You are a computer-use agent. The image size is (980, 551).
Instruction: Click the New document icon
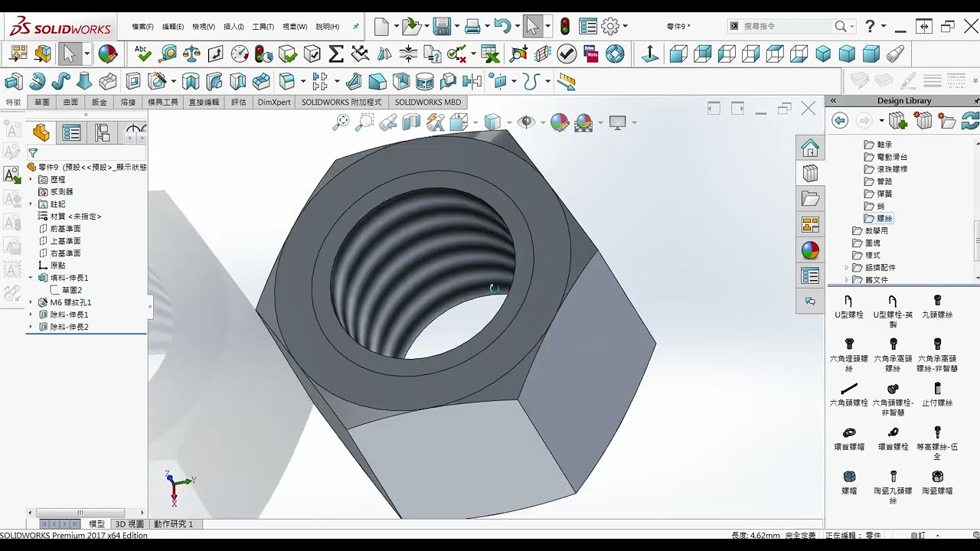click(x=381, y=26)
